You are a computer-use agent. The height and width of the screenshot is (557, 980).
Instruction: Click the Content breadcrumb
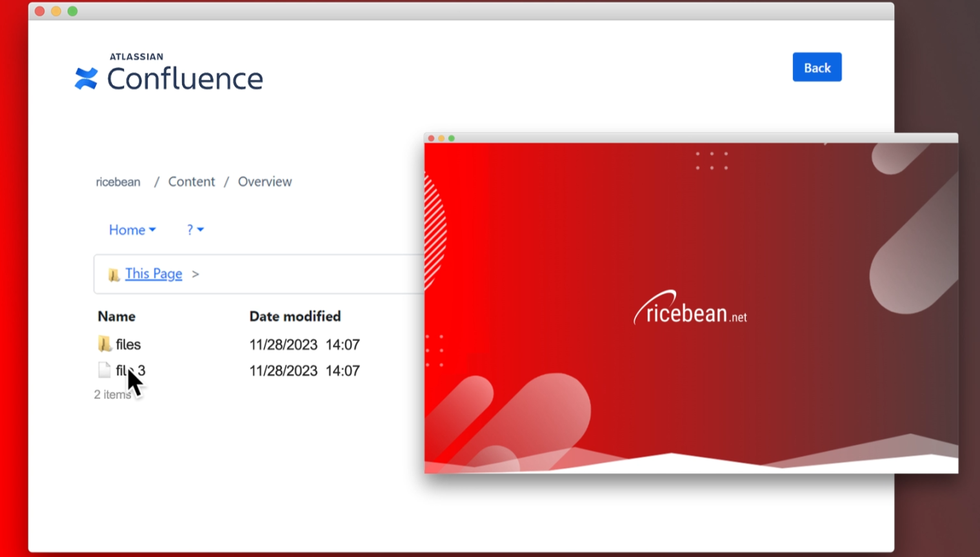[x=191, y=181]
